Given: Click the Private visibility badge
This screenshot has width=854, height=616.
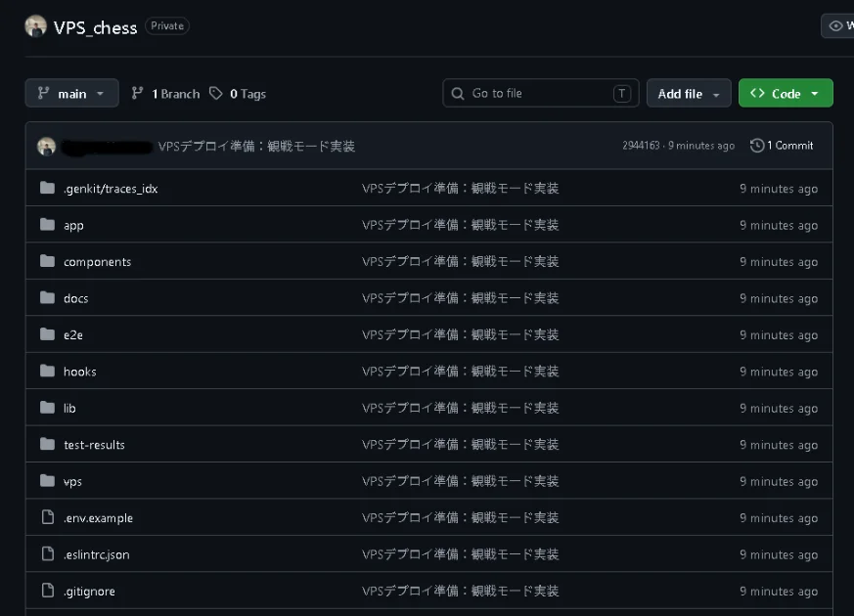Looking at the screenshot, I should coord(167,25).
